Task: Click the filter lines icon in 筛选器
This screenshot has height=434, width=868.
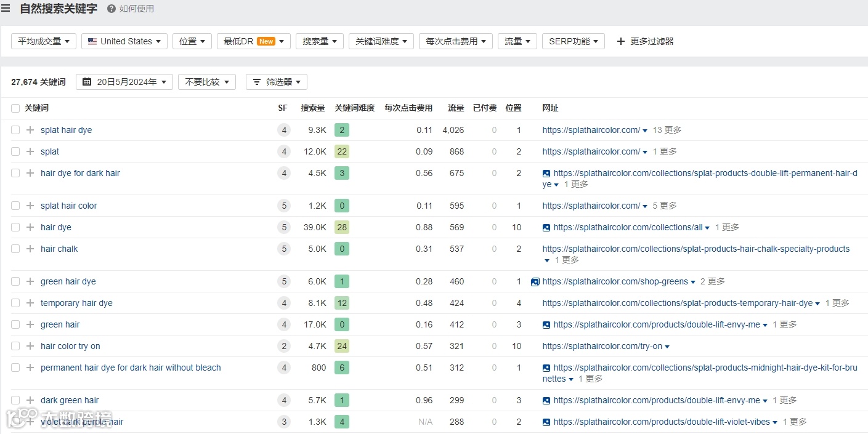Action: [257, 81]
